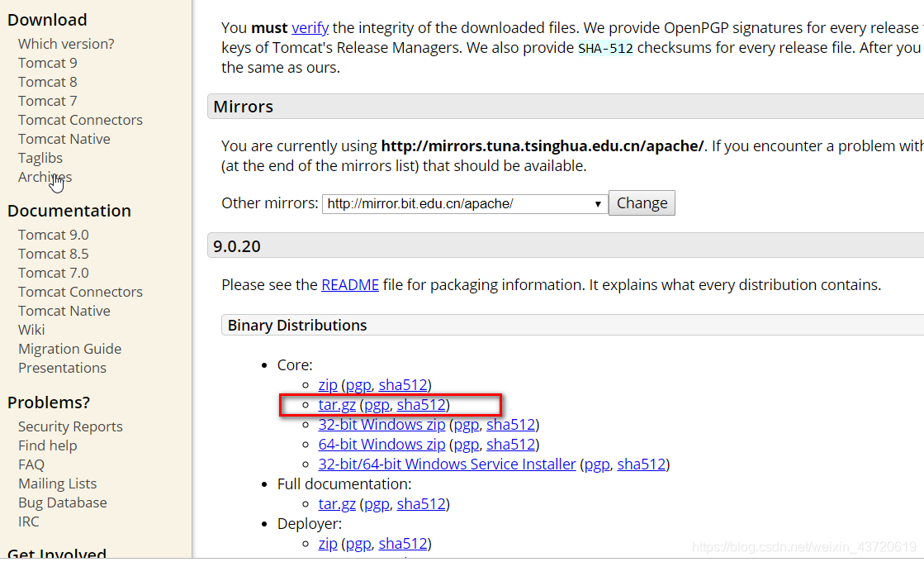The height and width of the screenshot is (562, 924).
Task: Open Security Reports
Action: tap(70, 426)
